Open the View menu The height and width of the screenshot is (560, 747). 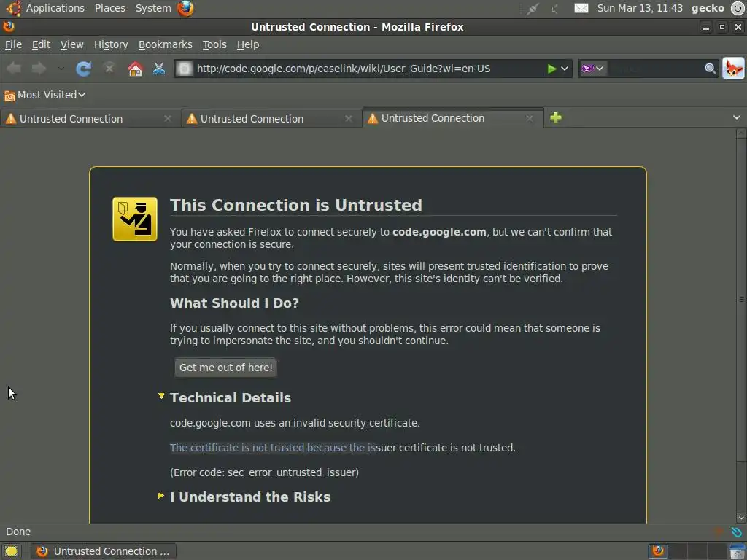click(72, 44)
